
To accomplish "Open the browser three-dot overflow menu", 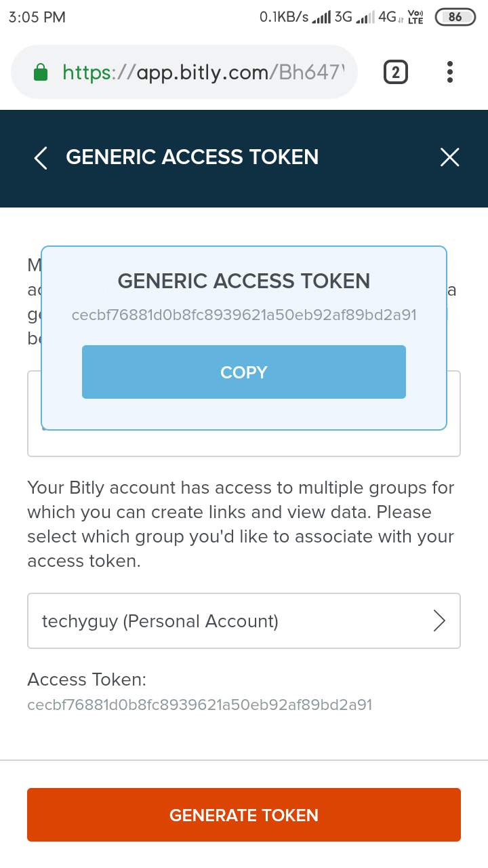I will point(450,72).
